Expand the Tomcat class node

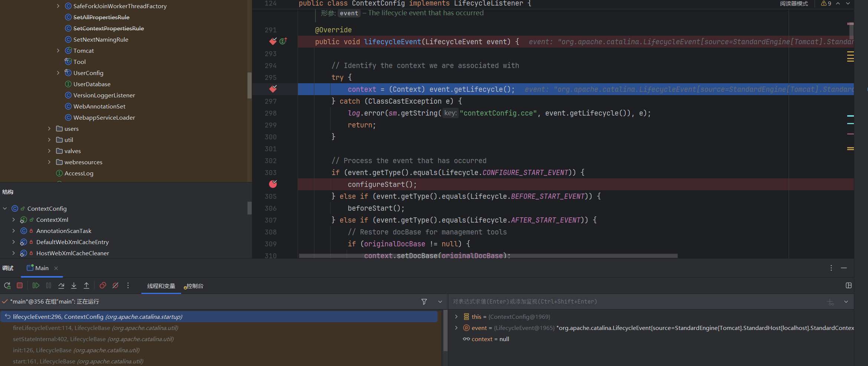click(58, 51)
